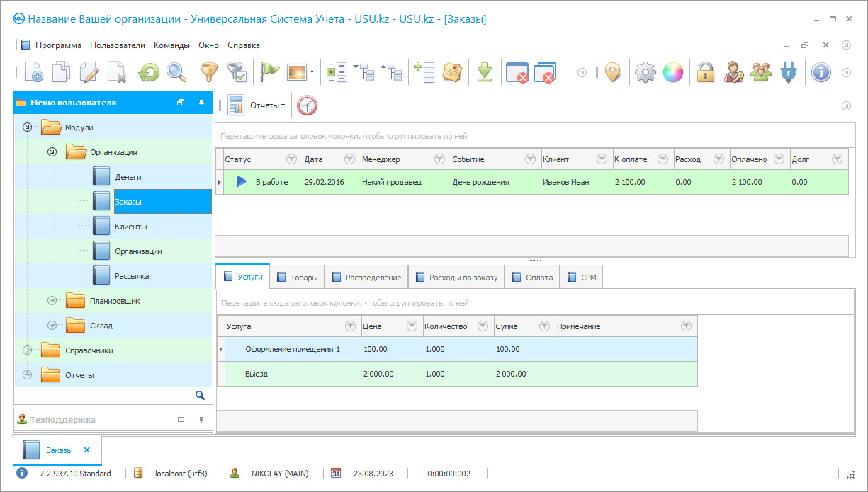The width and height of the screenshot is (868, 492).
Task: Open the color wheel theme picker
Action: pyautogui.click(x=672, y=72)
